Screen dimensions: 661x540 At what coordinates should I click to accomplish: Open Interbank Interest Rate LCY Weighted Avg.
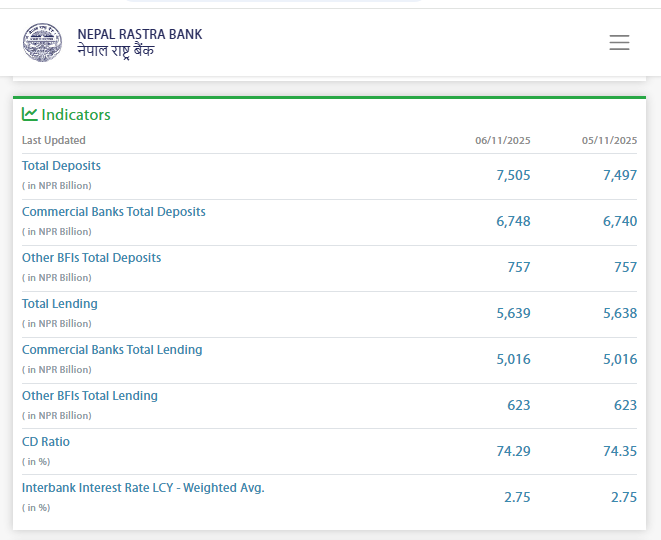point(143,488)
